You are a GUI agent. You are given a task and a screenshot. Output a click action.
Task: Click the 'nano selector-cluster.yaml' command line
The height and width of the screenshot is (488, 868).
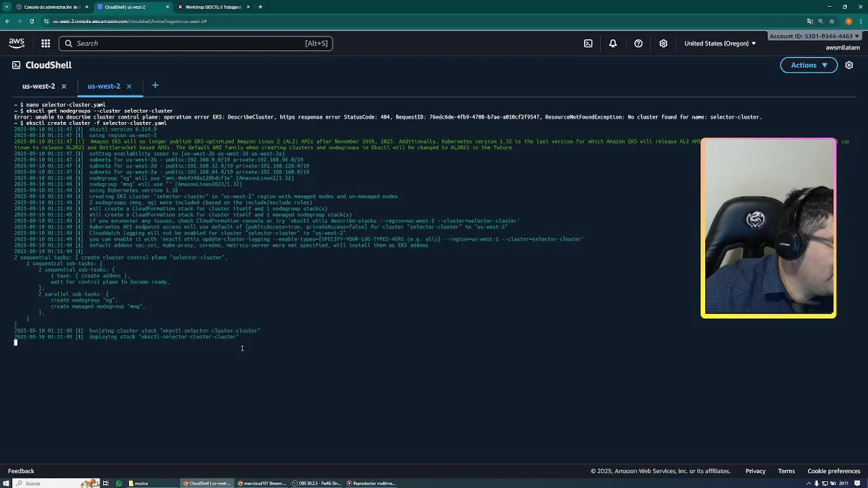pyautogui.click(x=66, y=105)
